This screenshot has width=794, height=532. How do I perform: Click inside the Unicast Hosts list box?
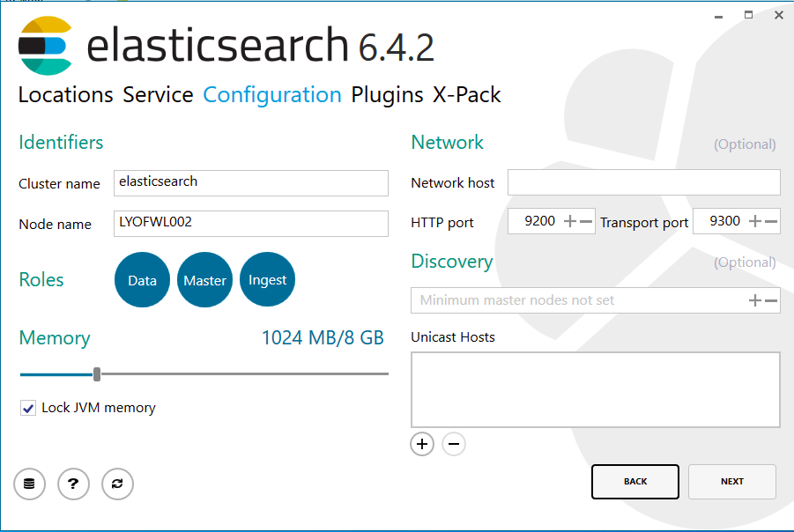(x=596, y=390)
